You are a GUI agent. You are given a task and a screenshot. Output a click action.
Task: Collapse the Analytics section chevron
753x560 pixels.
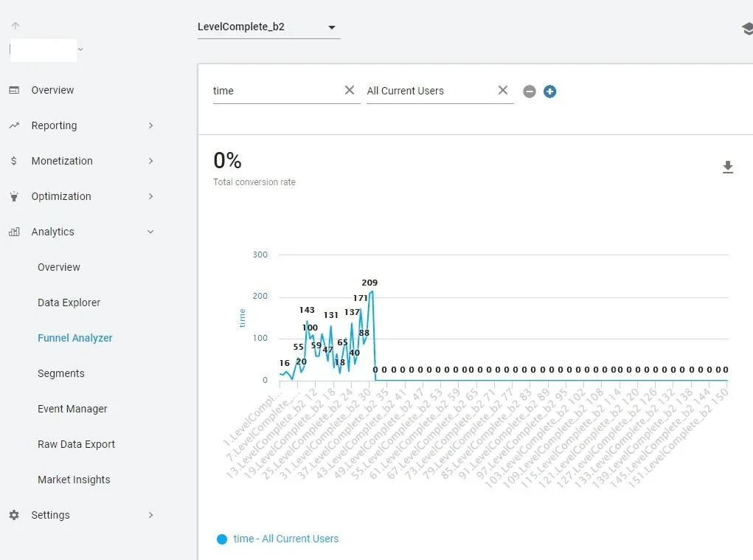click(150, 232)
